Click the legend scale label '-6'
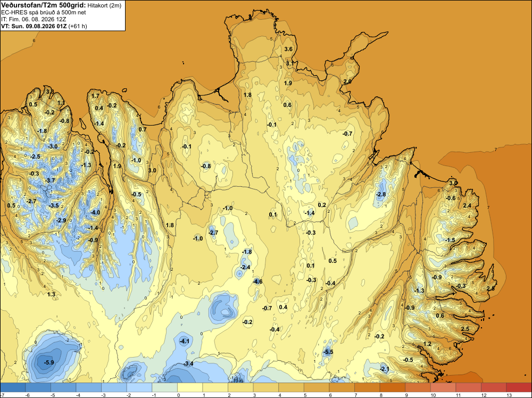532x398 pixels. (27, 395)
